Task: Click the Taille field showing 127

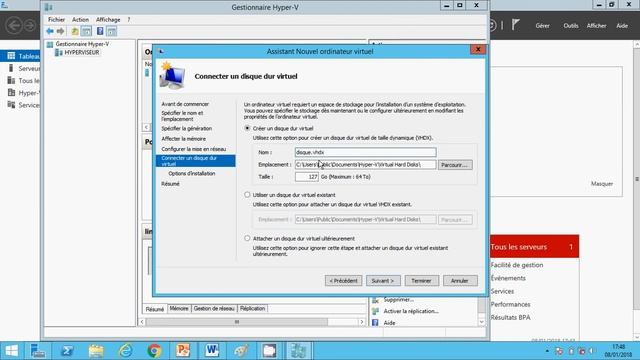Action: (x=307, y=177)
